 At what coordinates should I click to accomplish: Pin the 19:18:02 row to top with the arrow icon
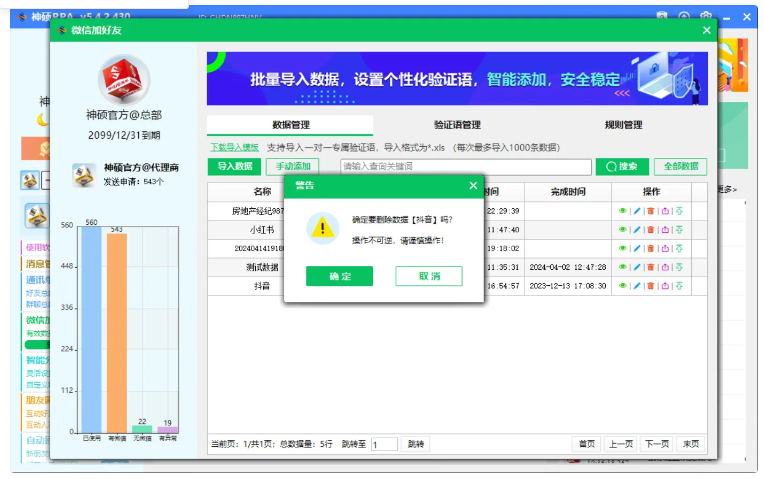tap(679, 249)
